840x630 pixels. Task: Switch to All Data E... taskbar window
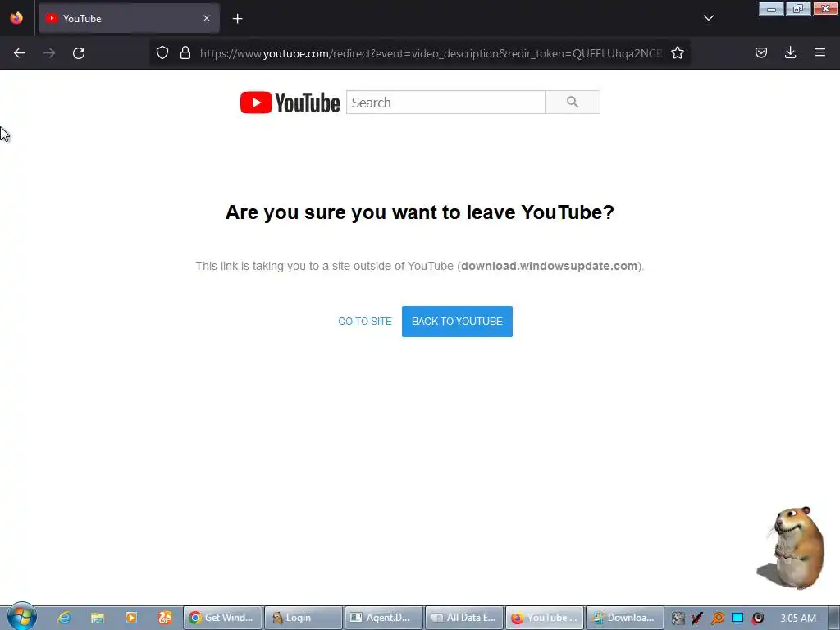(464, 618)
